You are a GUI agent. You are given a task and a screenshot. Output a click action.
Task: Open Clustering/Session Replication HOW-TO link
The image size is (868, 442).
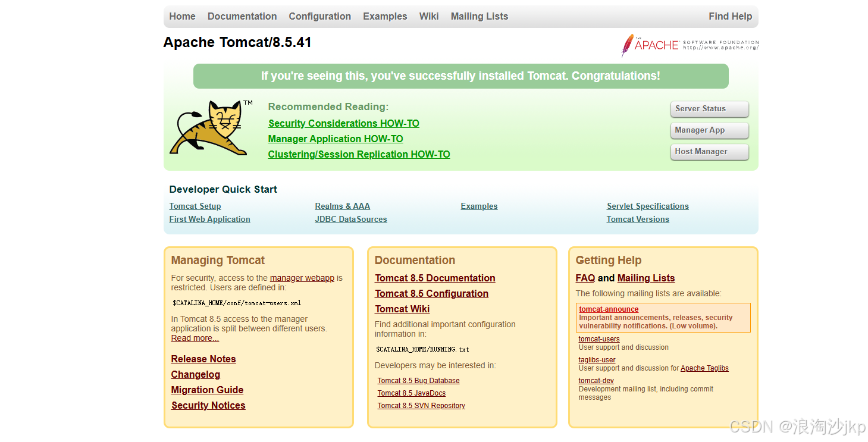[x=359, y=155]
